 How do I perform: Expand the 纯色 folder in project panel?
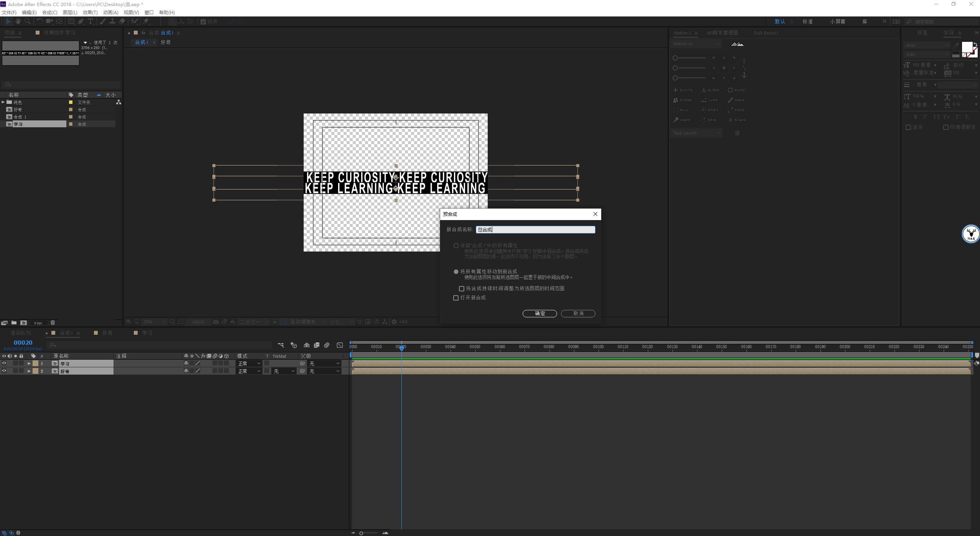point(3,102)
